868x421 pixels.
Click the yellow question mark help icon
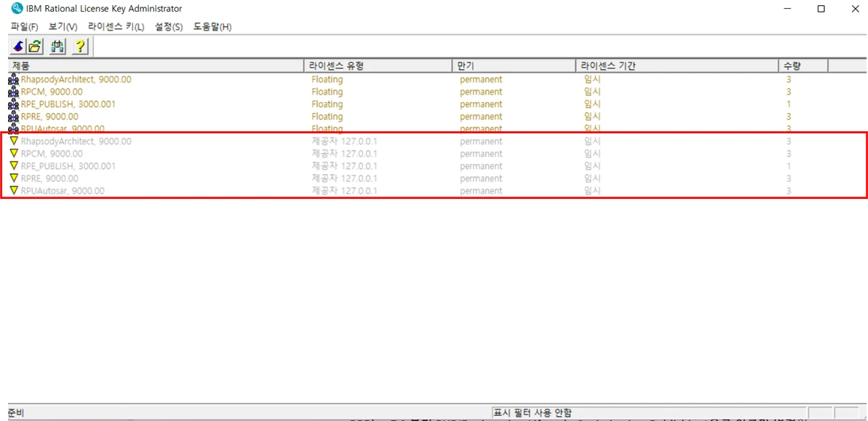(80, 47)
